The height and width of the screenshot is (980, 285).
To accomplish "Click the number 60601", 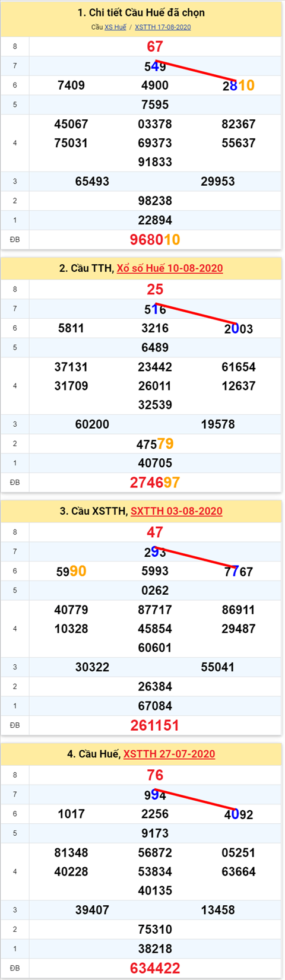I will coord(155,648).
